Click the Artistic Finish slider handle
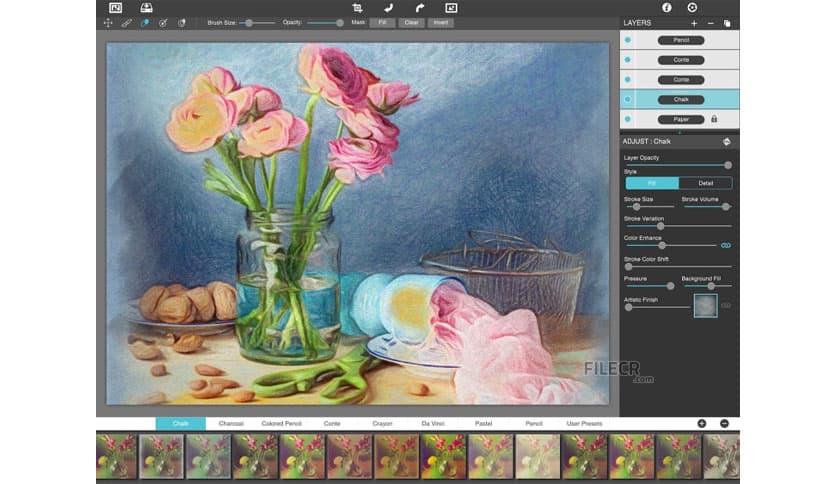The width and height of the screenshot is (836, 484). pyautogui.click(x=628, y=307)
